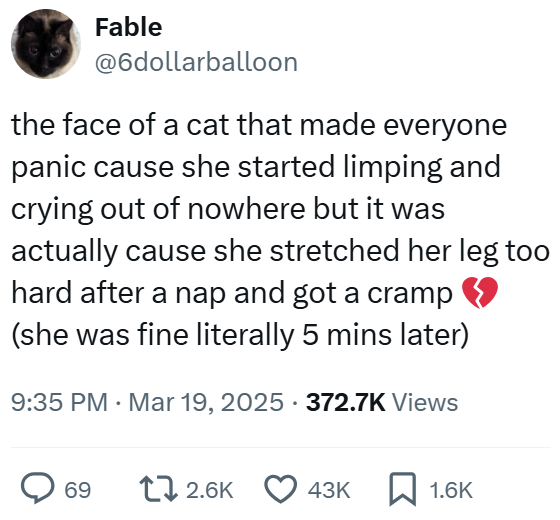Click the broken heart emoji in the tweet
Viewport: 560px width, 520px height.
(x=480, y=292)
